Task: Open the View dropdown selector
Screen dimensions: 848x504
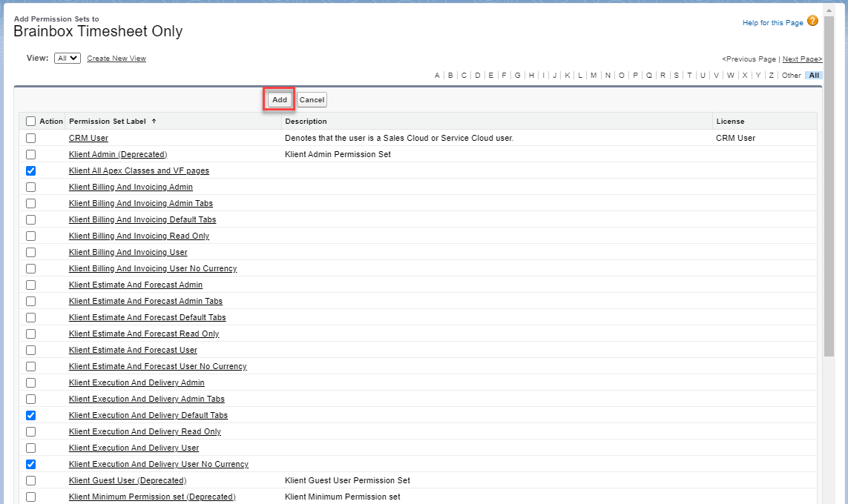Action: click(67, 58)
